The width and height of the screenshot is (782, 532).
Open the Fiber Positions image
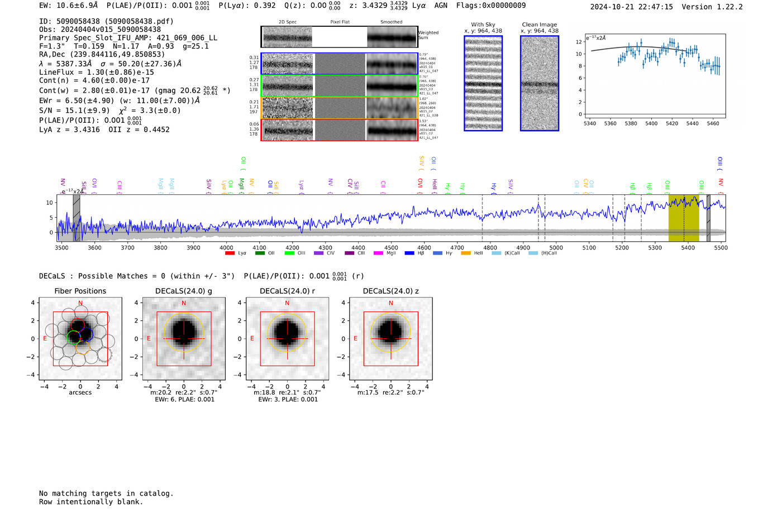(80, 338)
